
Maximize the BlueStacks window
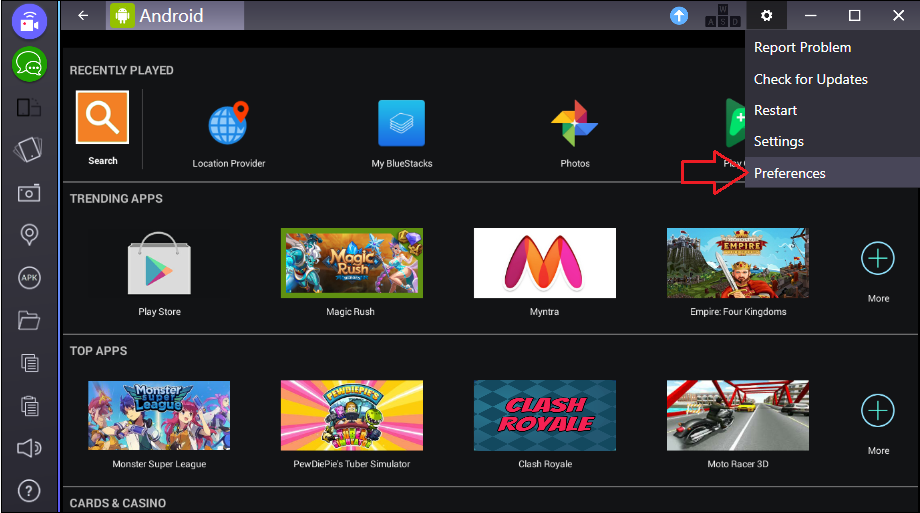[854, 16]
